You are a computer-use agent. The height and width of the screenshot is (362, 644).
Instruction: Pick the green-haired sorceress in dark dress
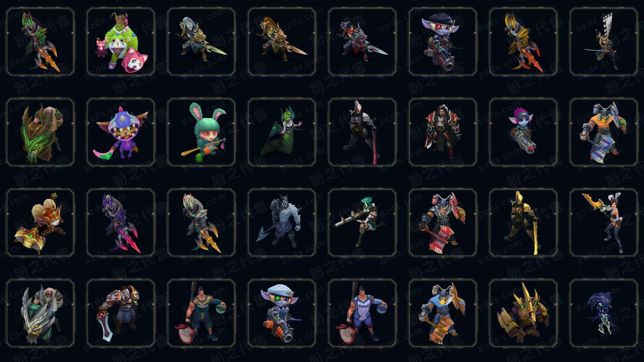[282, 132]
